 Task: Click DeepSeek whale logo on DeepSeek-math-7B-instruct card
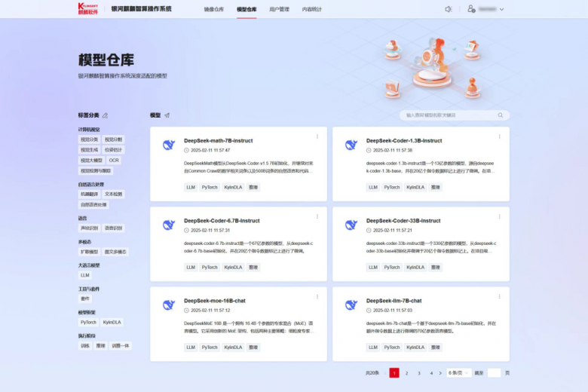point(169,145)
